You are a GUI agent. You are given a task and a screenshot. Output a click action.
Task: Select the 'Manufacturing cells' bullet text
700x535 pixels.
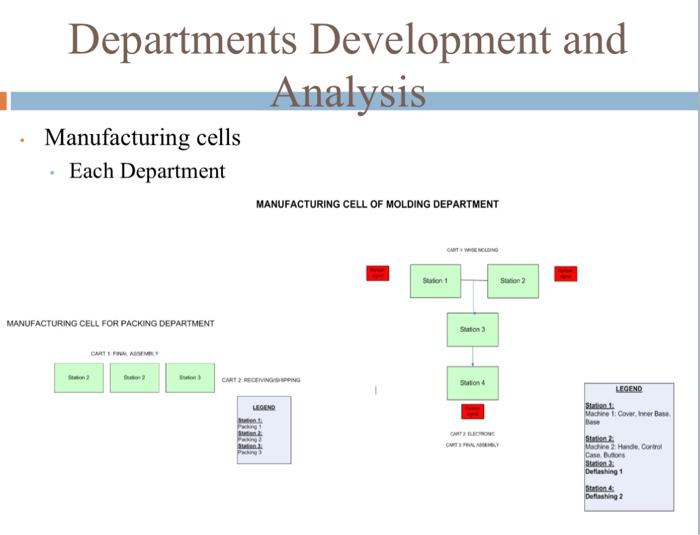[x=142, y=137]
